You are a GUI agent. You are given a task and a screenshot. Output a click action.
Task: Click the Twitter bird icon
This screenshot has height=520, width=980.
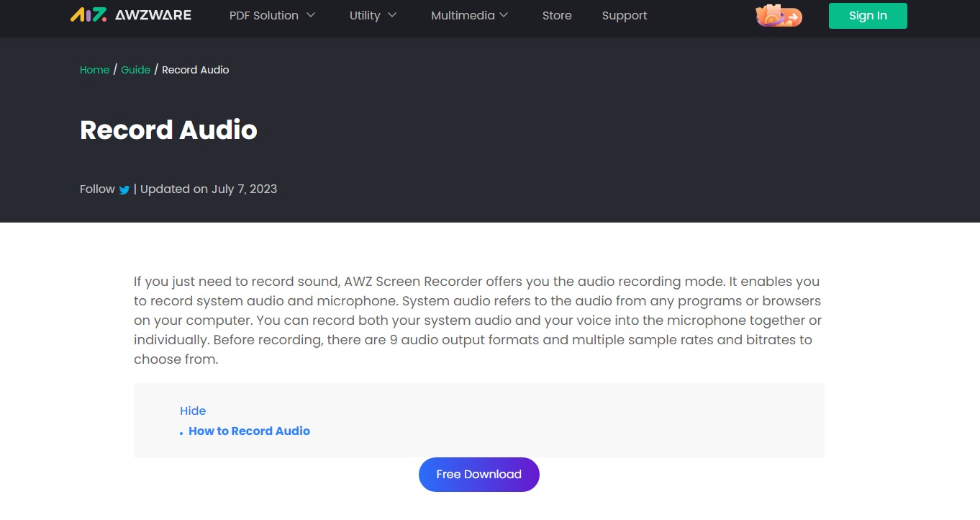(124, 190)
